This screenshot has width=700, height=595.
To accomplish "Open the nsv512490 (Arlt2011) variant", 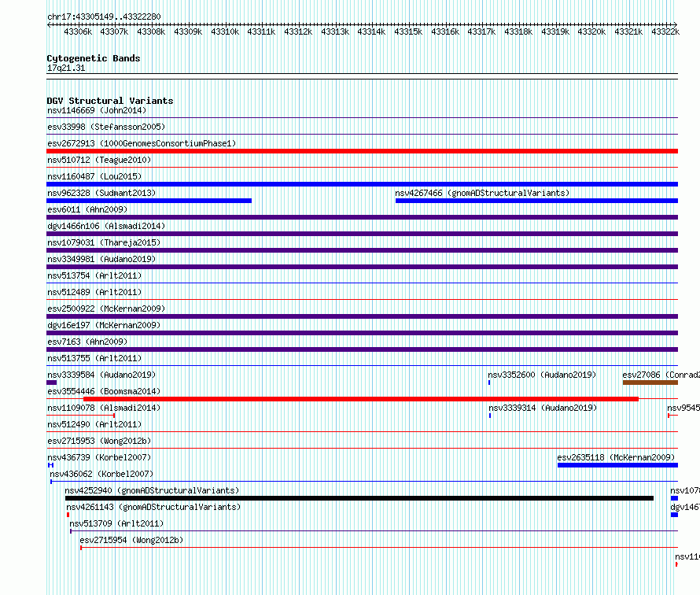I will pos(94,424).
